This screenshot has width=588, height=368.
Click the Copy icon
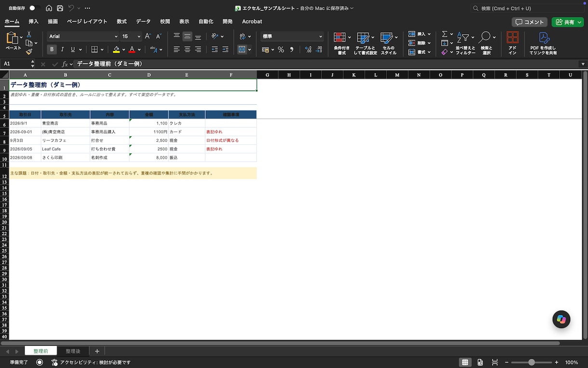coord(29,43)
